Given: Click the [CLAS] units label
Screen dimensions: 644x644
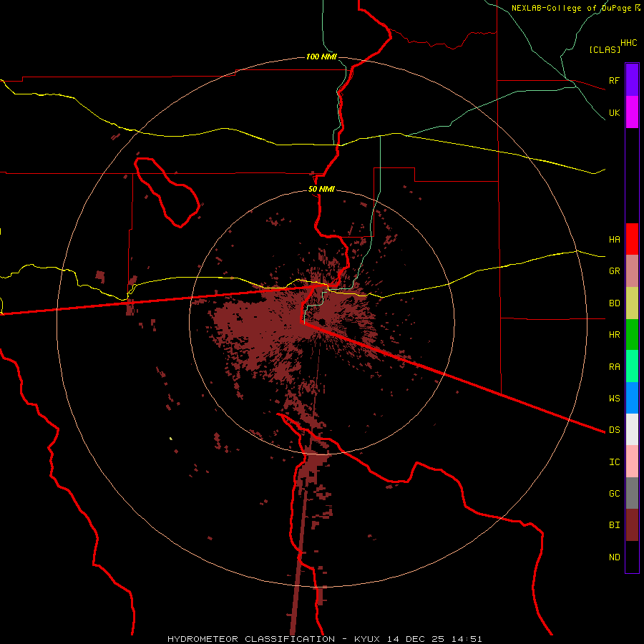Looking at the screenshot, I should point(605,49).
